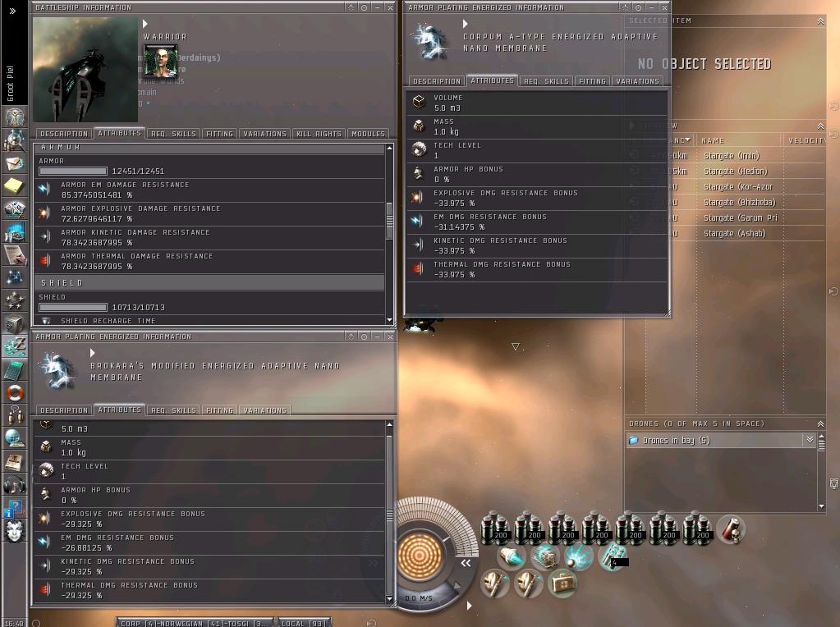Open Fitting tab in Brokara's membrane window
Image resolution: width=840 pixels, height=627 pixels.
click(219, 410)
